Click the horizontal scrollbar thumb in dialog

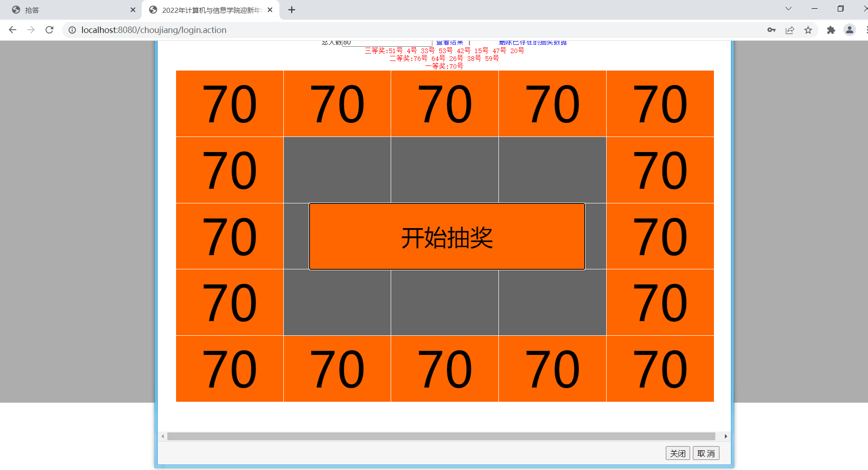click(441, 436)
